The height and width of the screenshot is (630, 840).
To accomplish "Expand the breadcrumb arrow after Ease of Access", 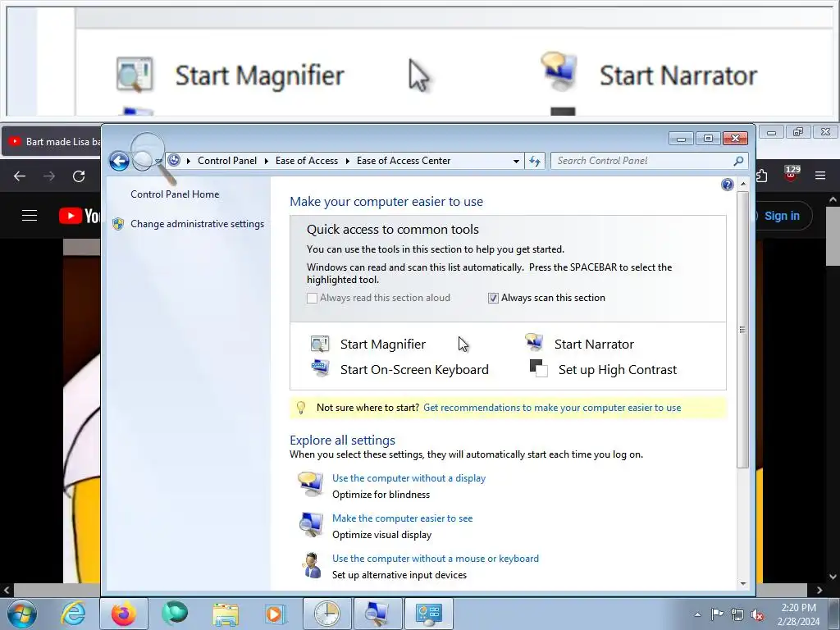I will (x=347, y=161).
